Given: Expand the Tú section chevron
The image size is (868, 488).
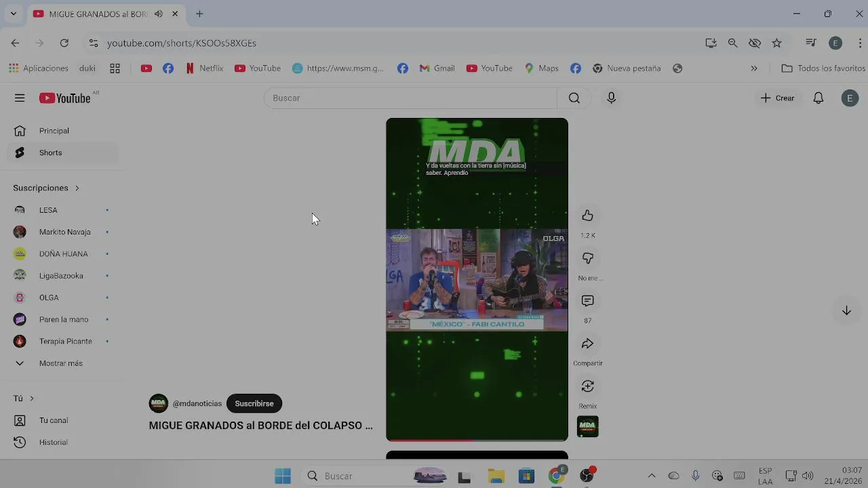Looking at the screenshot, I should pyautogui.click(x=31, y=399).
